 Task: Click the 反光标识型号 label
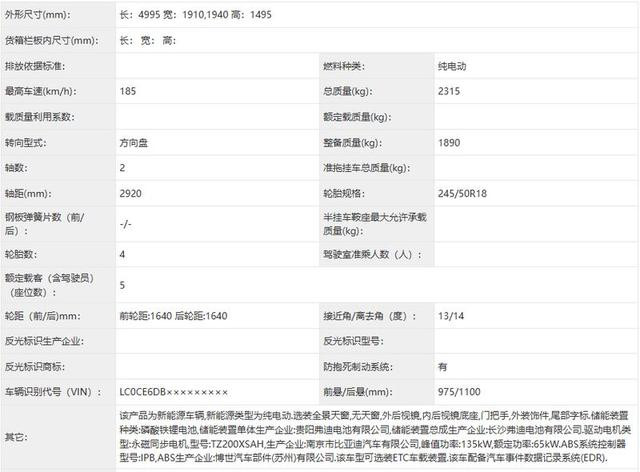pos(353,341)
